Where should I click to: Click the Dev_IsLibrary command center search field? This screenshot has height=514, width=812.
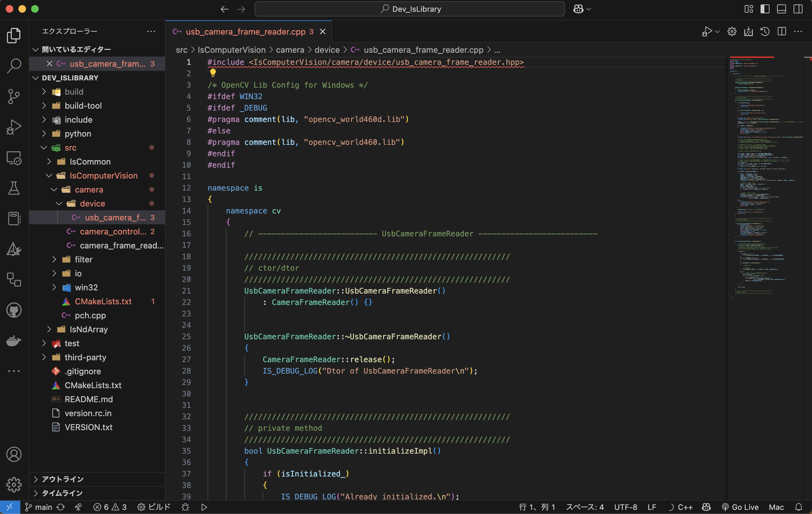coord(409,9)
